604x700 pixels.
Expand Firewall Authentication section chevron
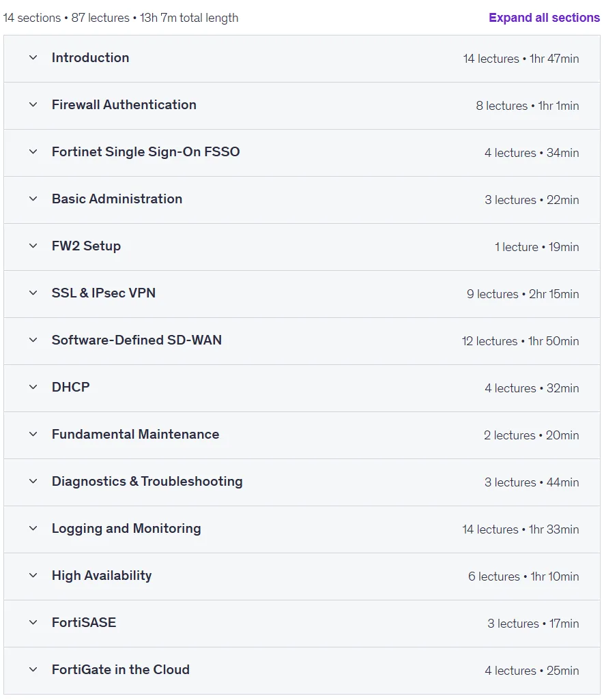click(33, 105)
